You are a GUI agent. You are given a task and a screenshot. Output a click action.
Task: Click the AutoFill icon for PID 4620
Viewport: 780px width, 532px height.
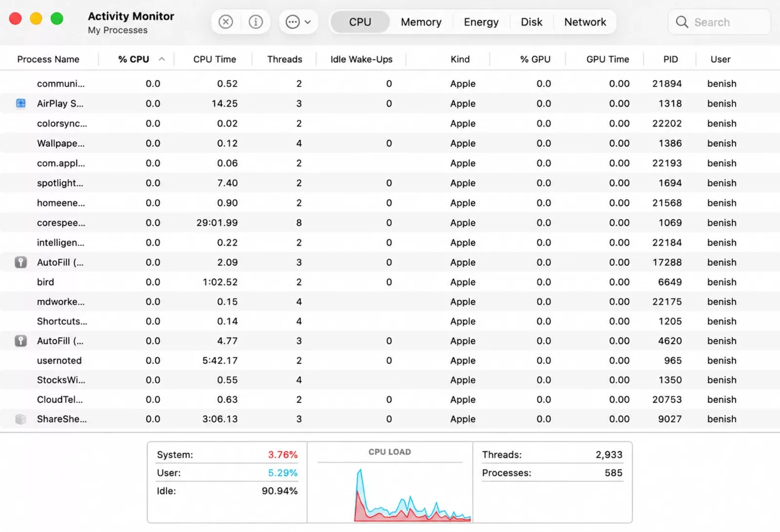[x=20, y=341]
